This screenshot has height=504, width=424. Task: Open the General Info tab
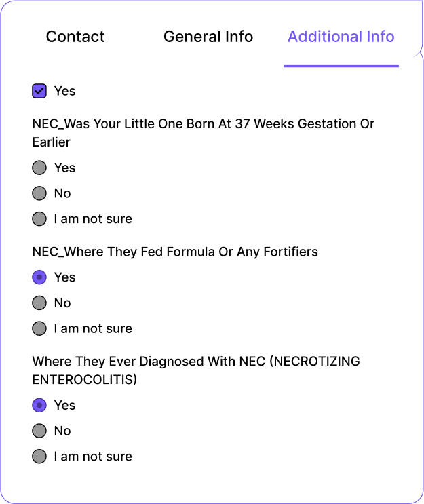208,37
